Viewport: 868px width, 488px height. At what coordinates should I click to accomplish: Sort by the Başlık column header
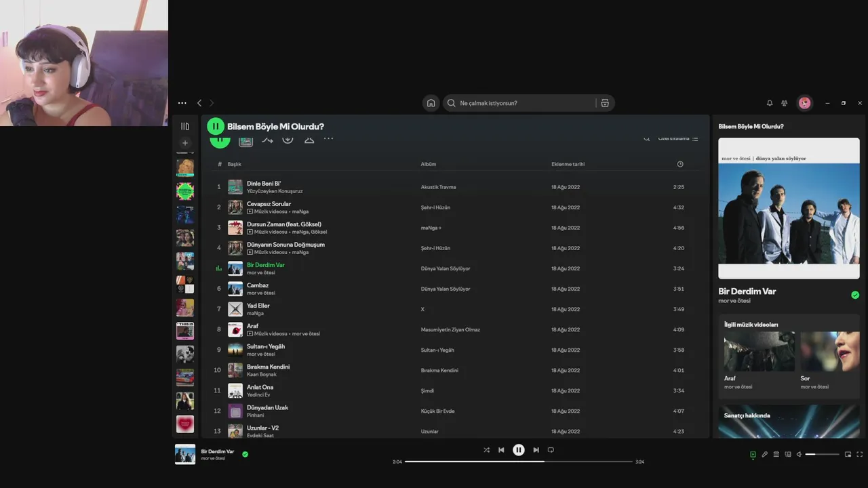234,164
